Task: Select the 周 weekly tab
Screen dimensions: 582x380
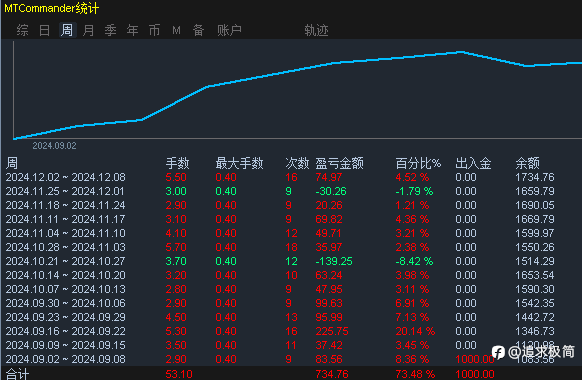Action: 67,30
